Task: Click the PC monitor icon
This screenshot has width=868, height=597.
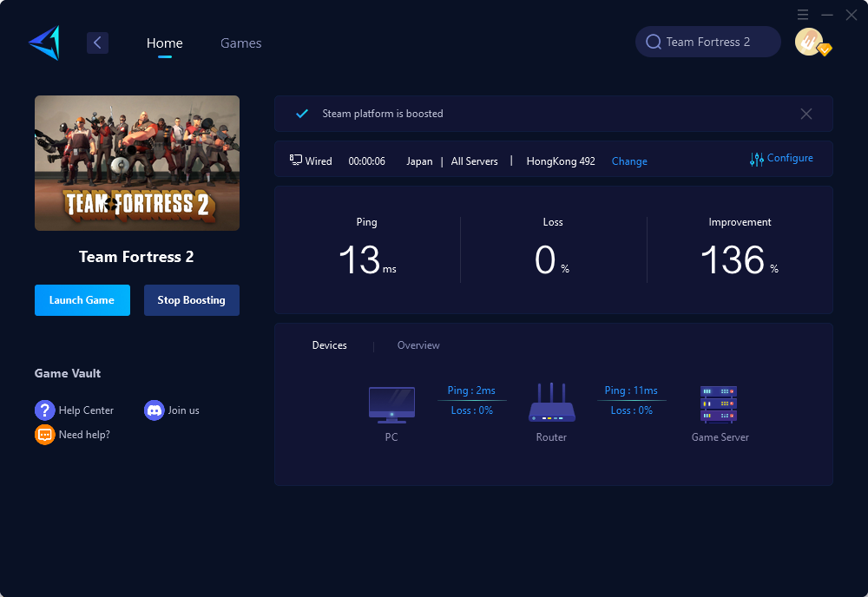Action: (391, 405)
